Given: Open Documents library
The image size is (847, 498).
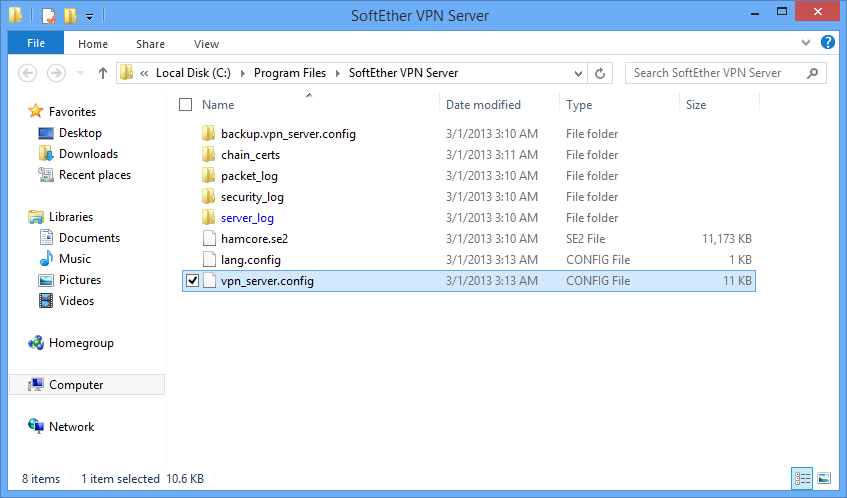Looking at the screenshot, I should pyautogui.click(x=89, y=238).
